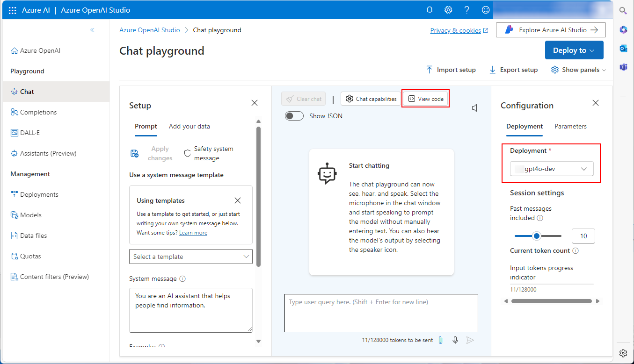Click Import setup
The height and width of the screenshot is (364, 634).
pos(451,70)
